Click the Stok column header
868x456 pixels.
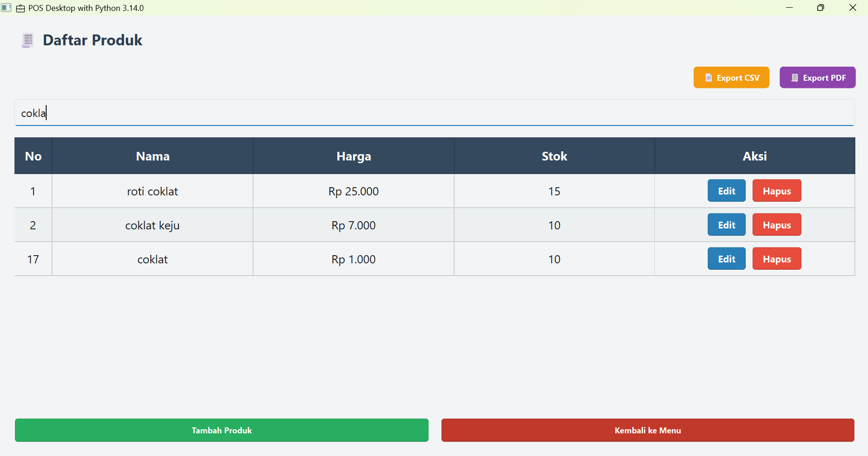click(x=554, y=156)
